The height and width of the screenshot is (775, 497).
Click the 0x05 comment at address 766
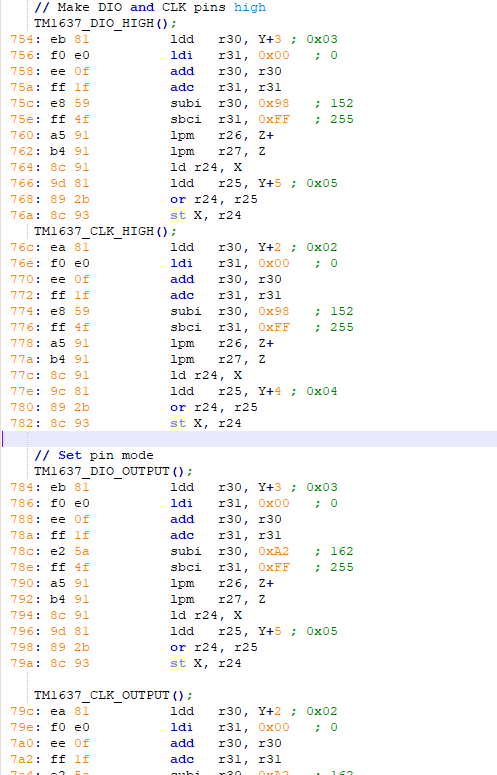tap(322, 183)
